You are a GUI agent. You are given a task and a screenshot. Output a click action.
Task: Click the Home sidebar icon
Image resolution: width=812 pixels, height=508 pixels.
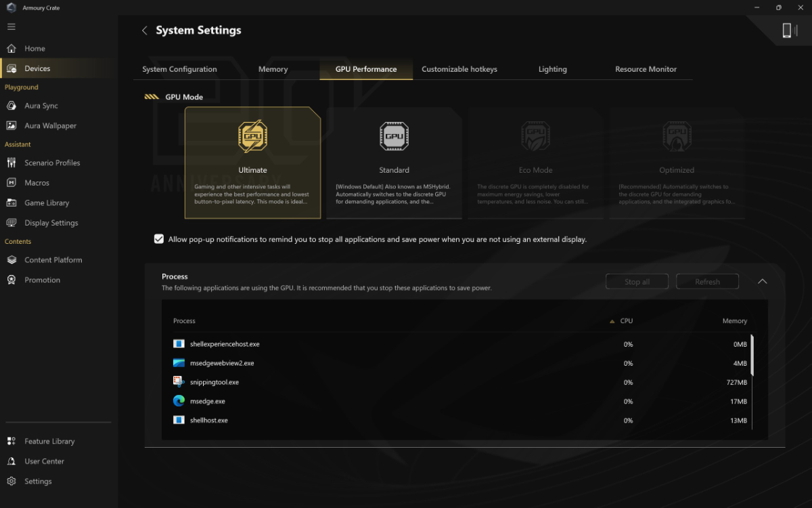11,49
